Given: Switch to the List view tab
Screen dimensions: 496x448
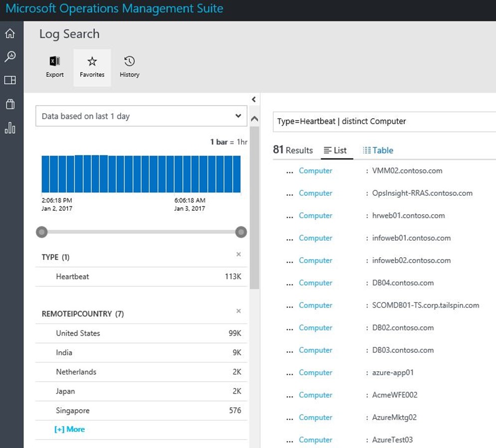Looking at the screenshot, I should tap(335, 150).
